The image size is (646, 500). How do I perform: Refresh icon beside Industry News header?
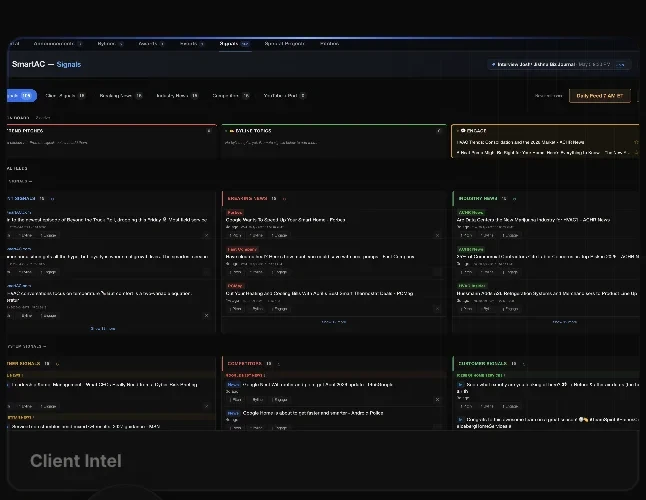[514, 199]
